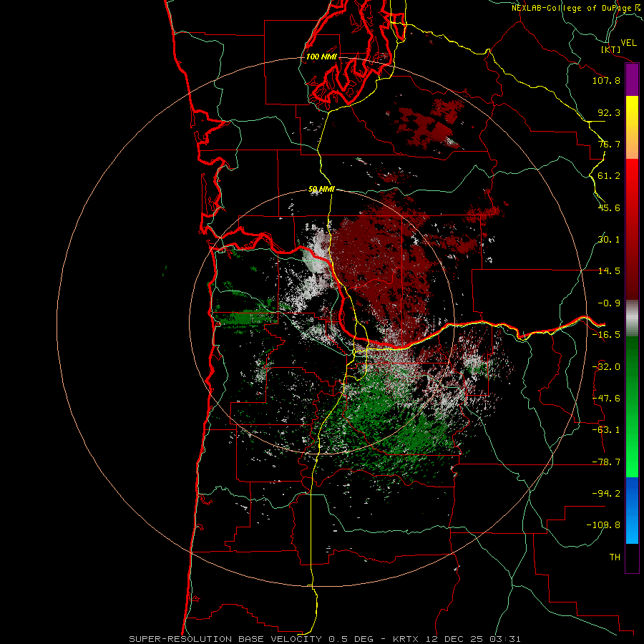Click the -109.8 legend value
The width and height of the screenshot is (644, 644).
603,525
